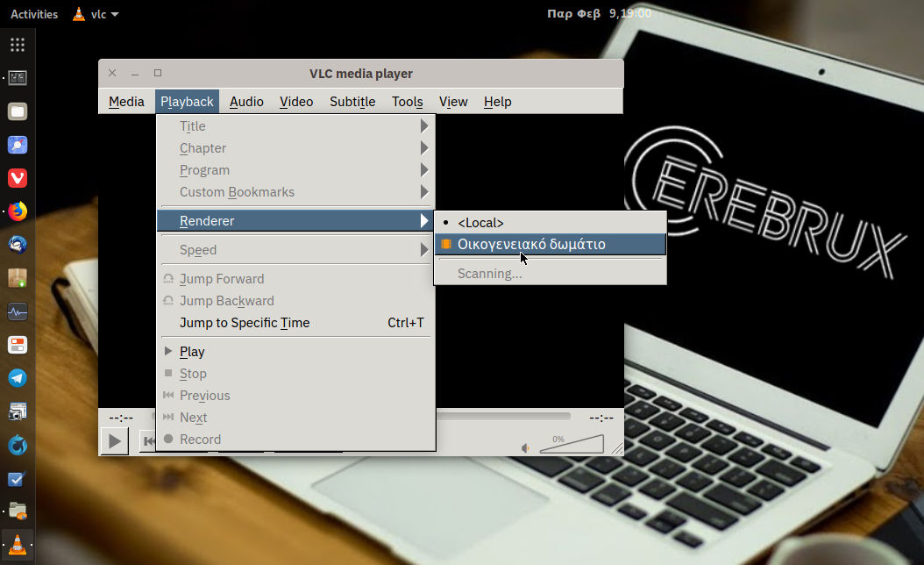This screenshot has width=924, height=565.
Task: Open the Help menu
Action: [497, 102]
